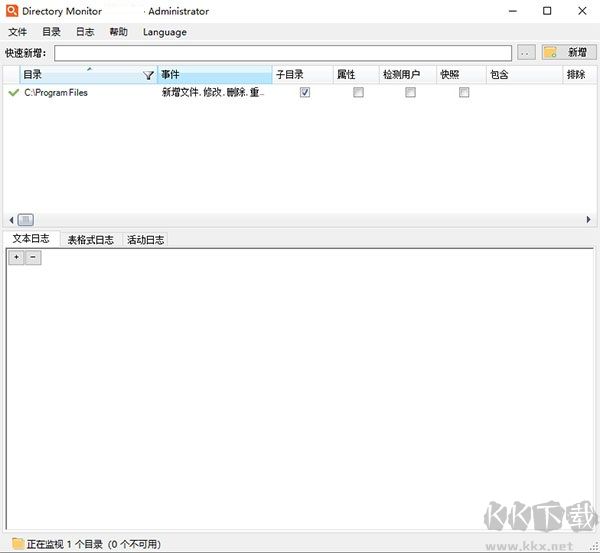Minimize the Directory Monitor window
This screenshot has height=553, width=600.
[513, 11]
